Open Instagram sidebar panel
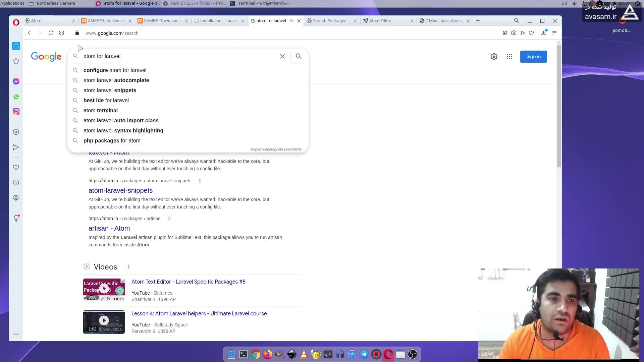The image size is (644, 362). click(16, 112)
